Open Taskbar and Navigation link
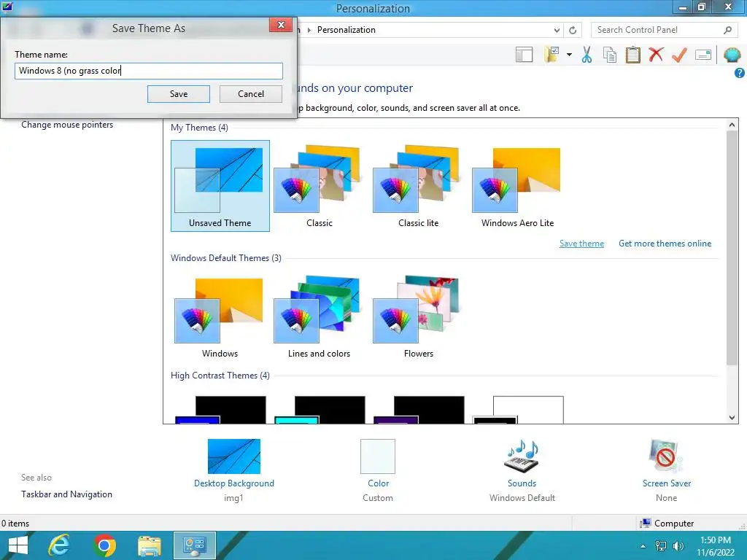This screenshot has width=747, height=560. (66, 494)
